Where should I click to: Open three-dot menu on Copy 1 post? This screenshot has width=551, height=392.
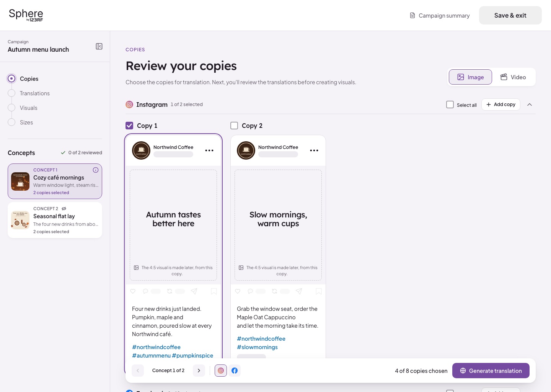click(x=209, y=150)
